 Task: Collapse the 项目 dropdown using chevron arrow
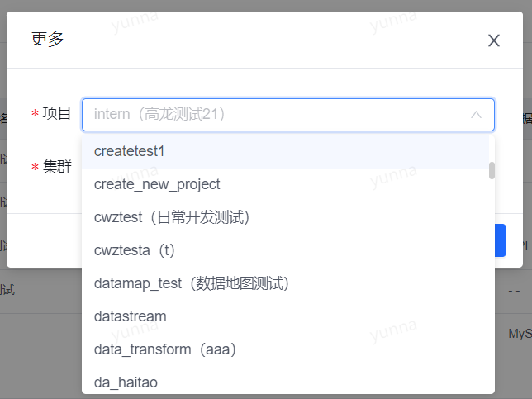pyautogui.click(x=476, y=115)
